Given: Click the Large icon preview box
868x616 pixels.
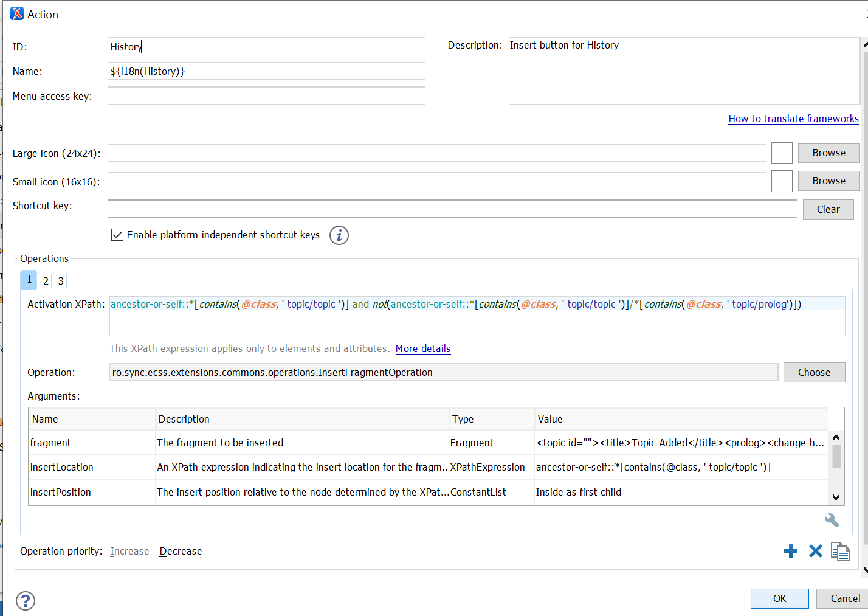Looking at the screenshot, I should (782, 153).
